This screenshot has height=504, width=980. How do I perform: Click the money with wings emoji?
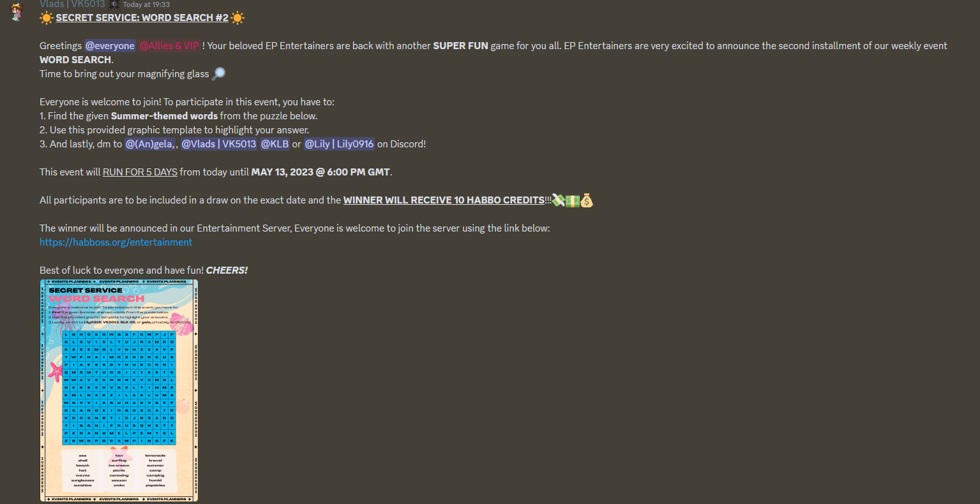pos(559,200)
